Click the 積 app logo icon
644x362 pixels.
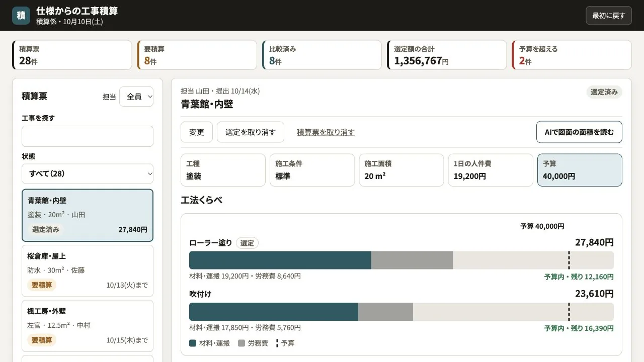tap(21, 16)
